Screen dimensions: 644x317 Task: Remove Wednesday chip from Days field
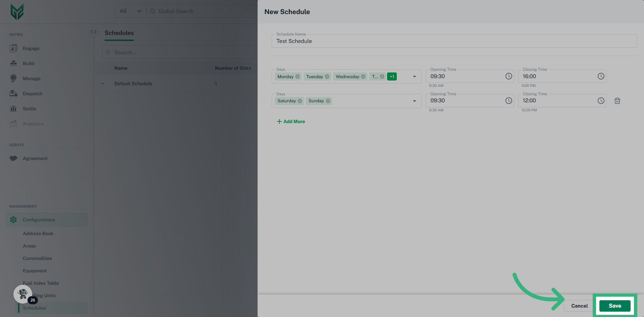363,77
